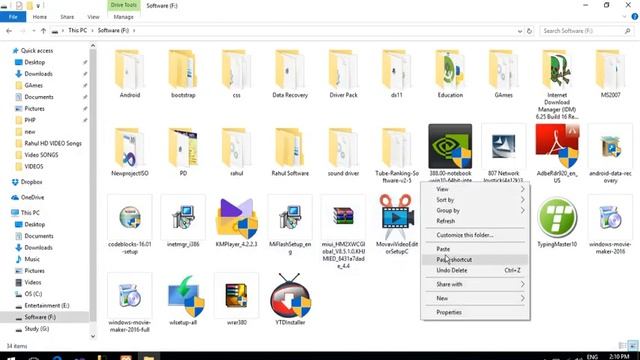Open OS (C:) drive in sidebar
The width and height of the screenshot is (640, 360).
33,294
